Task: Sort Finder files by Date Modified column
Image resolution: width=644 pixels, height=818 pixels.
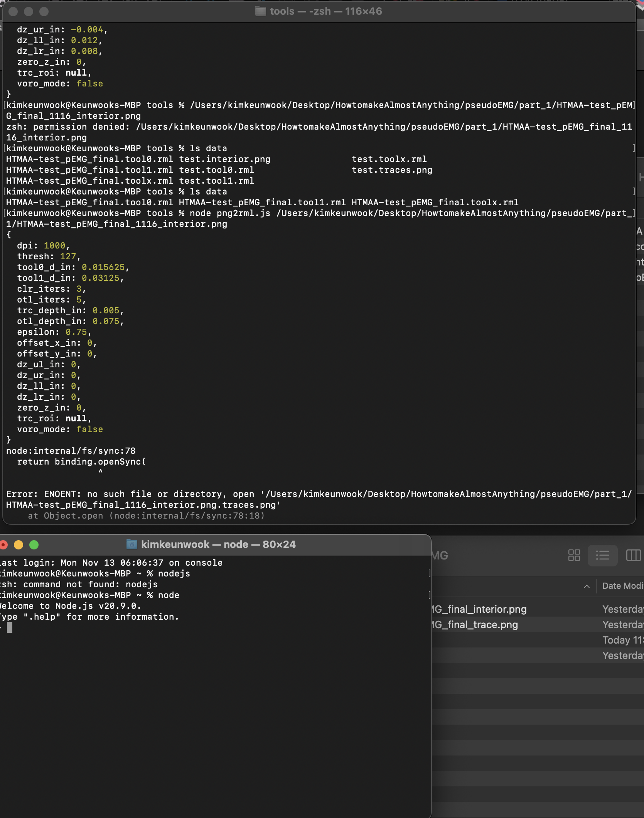Action: click(623, 586)
